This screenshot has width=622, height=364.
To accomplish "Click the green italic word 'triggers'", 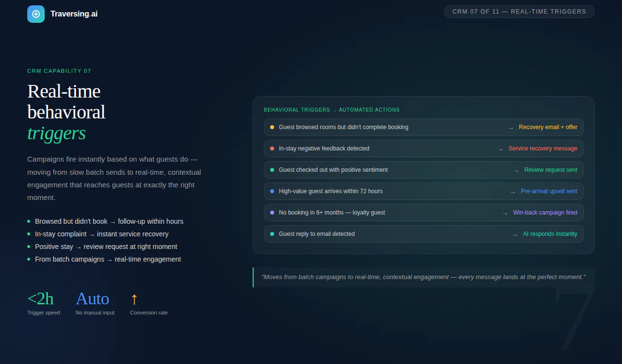I will click(56, 133).
